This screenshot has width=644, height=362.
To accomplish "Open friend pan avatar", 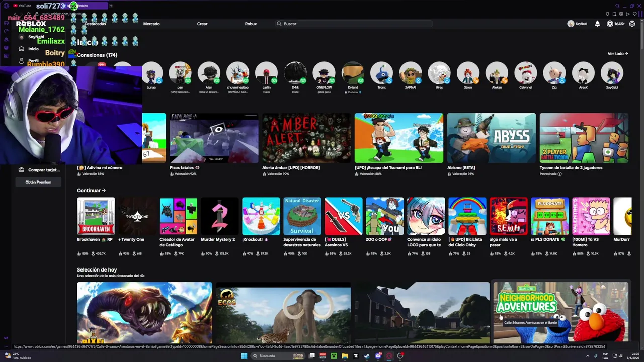I will [180, 73].
